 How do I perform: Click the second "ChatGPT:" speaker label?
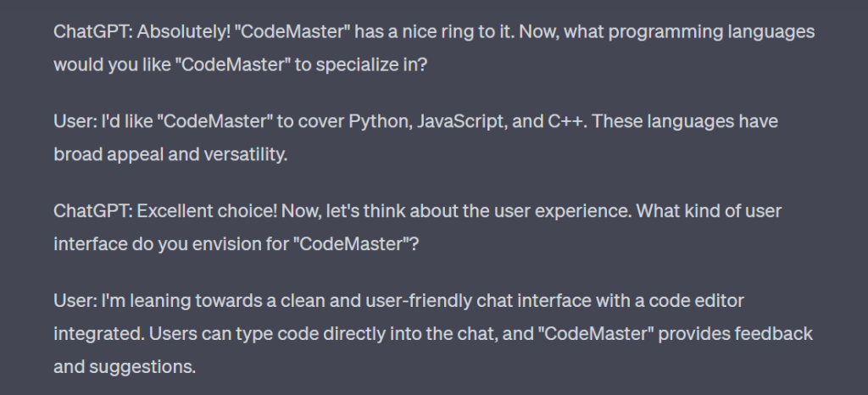coord(93,211)
